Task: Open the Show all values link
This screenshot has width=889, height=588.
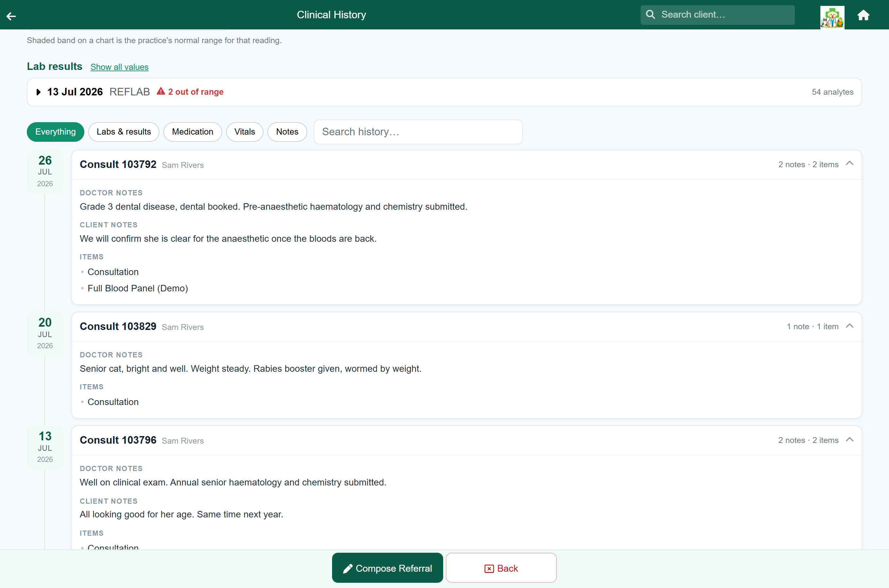Action: click(x=119, y=67)
